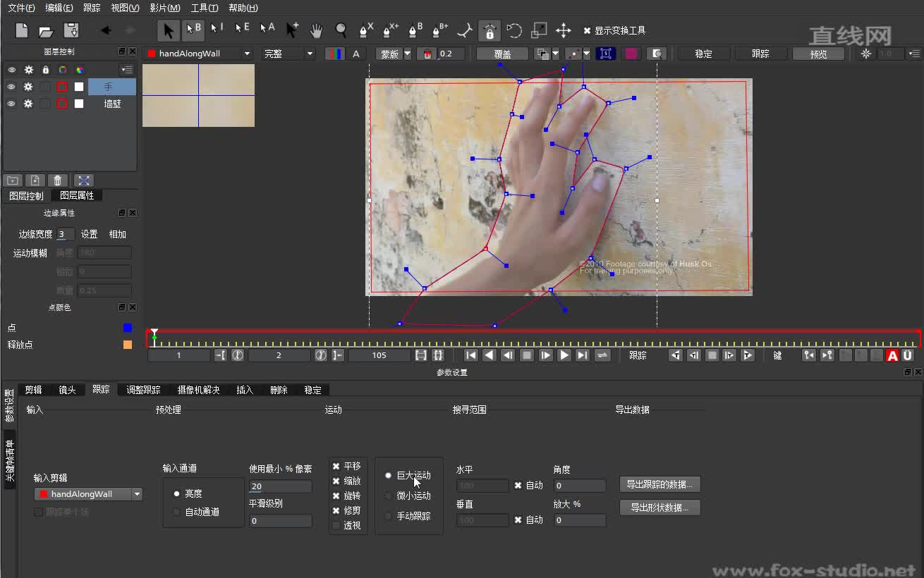Click the 稳定 button at top right
This screenshot has height=578, width=924.
pos(703,53)
